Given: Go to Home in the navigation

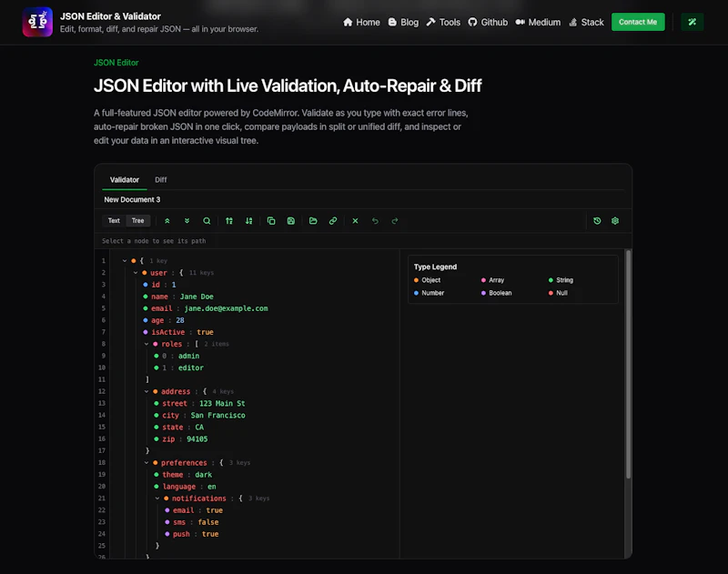Looking at the screenshot, I should pos(361,22).
